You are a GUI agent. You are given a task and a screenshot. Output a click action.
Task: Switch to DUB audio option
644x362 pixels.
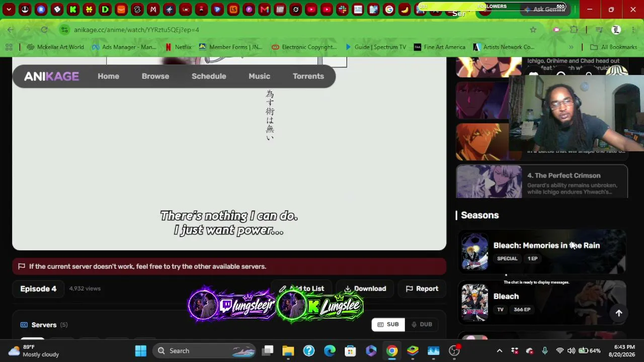(x=422, y=324)
